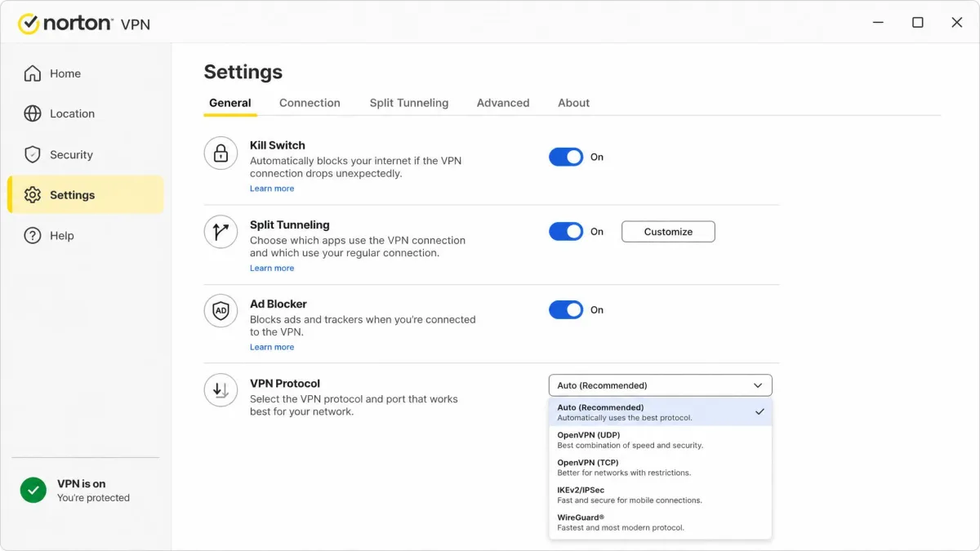Click the VPN is on status text

point(82,483)
